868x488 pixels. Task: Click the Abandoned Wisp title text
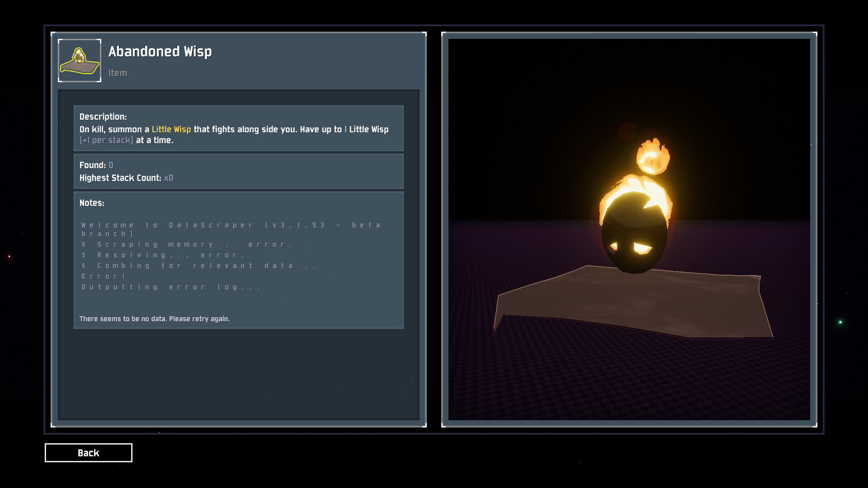tap(160, 52)
